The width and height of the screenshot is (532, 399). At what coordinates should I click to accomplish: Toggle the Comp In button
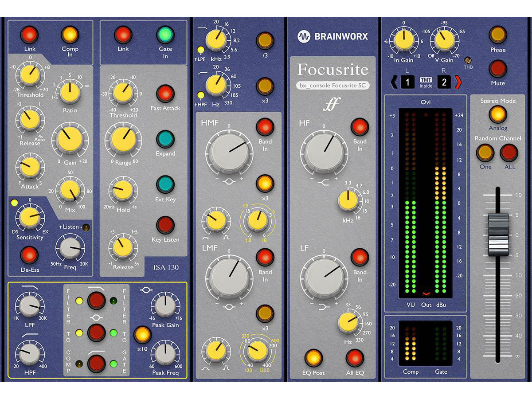click(x=70, y=35)
